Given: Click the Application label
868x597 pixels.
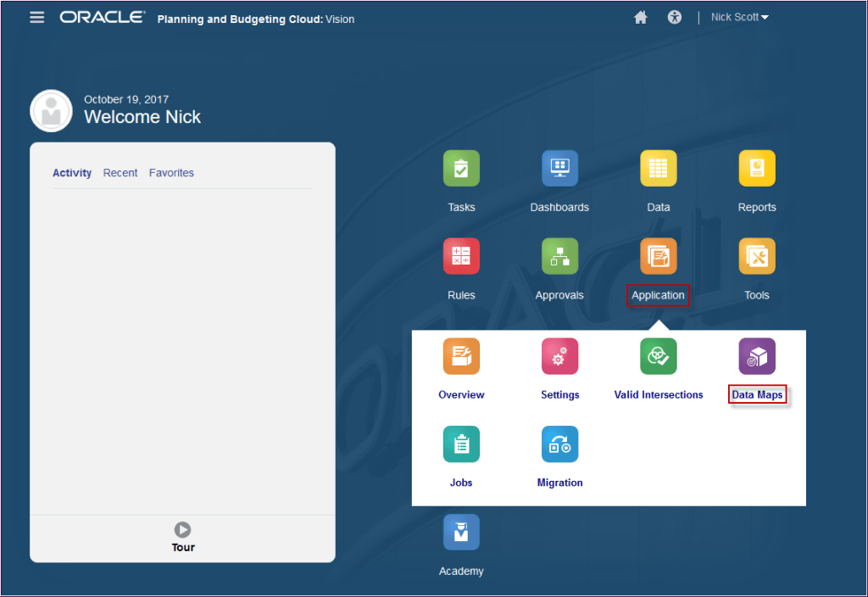Looking at the screenshot, I should (x=658, y=295).
